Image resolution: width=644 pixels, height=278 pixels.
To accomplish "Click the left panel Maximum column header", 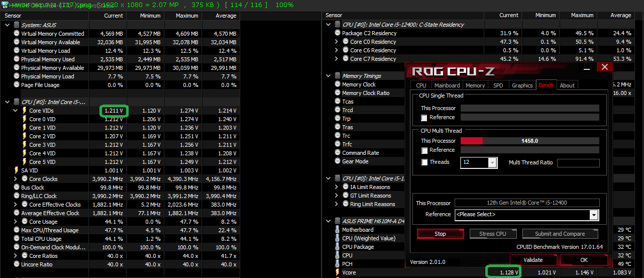I will [184, 16].
